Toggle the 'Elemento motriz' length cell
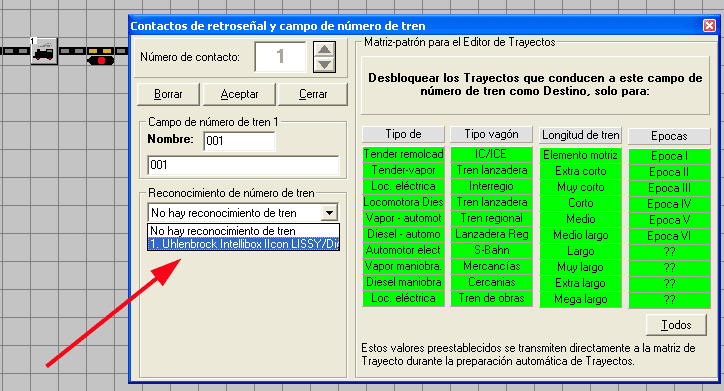The height and width of the screenshot is (391, 724). [580, 155]
